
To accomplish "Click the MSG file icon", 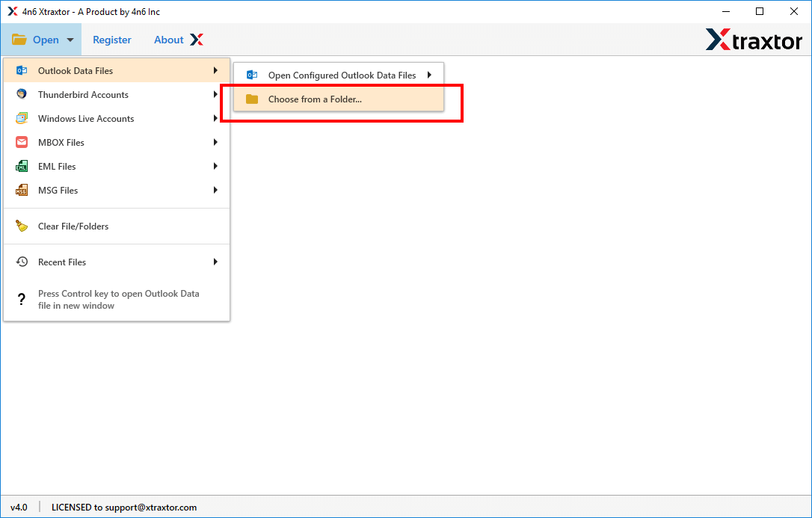I will tap(21, 190).
